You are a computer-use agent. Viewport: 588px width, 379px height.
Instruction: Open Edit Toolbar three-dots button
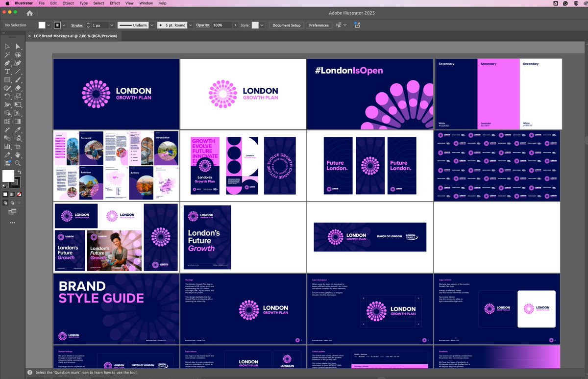(12, 223)
